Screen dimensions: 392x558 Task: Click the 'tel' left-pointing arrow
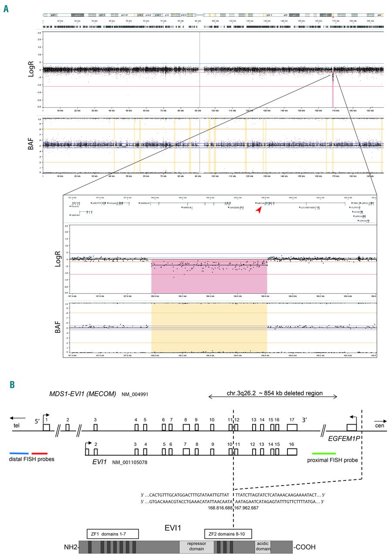(20, 416)
